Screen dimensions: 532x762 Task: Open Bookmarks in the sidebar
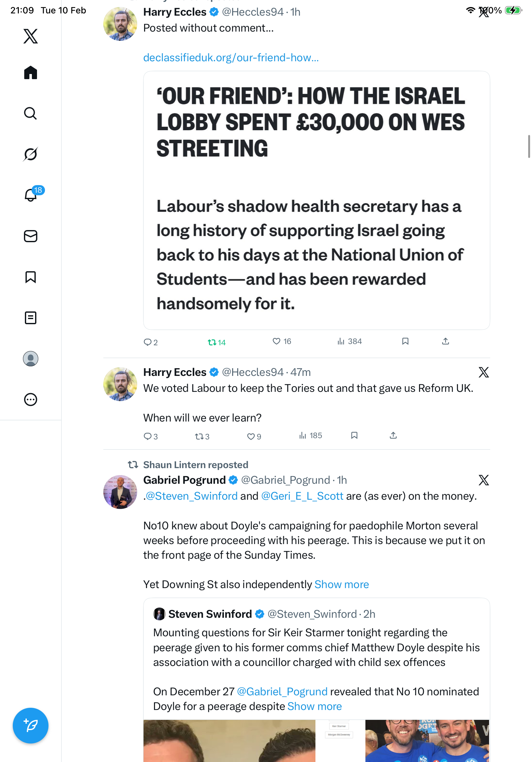(31, 277)
